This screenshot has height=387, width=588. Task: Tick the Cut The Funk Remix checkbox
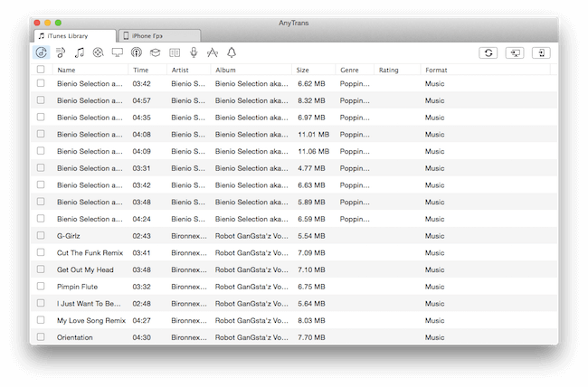(41, 252)
